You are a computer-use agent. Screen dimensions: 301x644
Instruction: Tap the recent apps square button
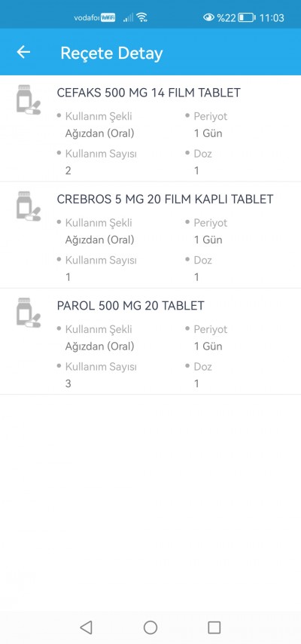coord(214,627)
